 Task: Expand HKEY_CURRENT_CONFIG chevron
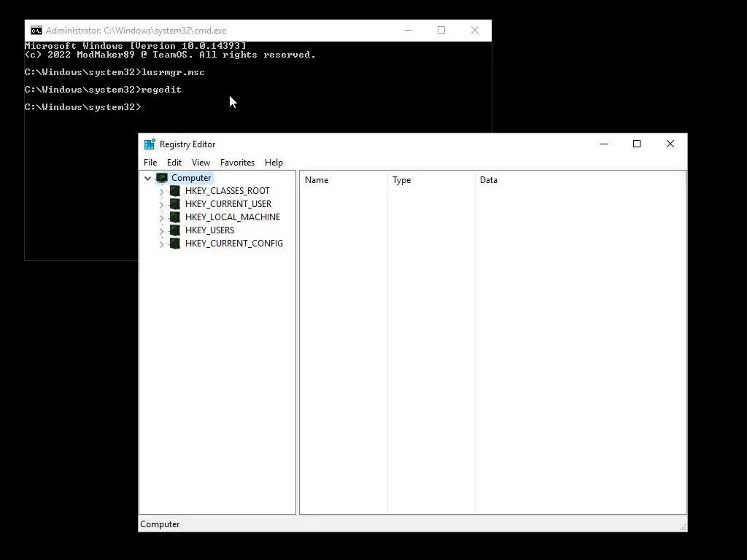tap(161, 244)
